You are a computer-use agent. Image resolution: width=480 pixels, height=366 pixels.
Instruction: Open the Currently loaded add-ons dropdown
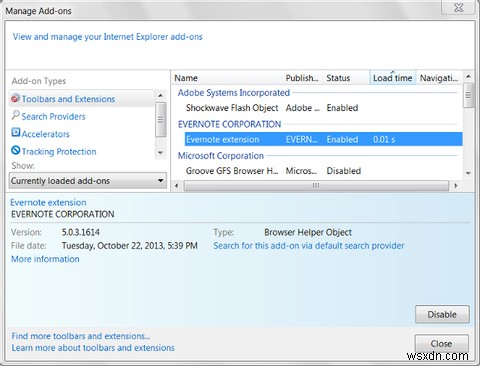(x=88, y=181)
